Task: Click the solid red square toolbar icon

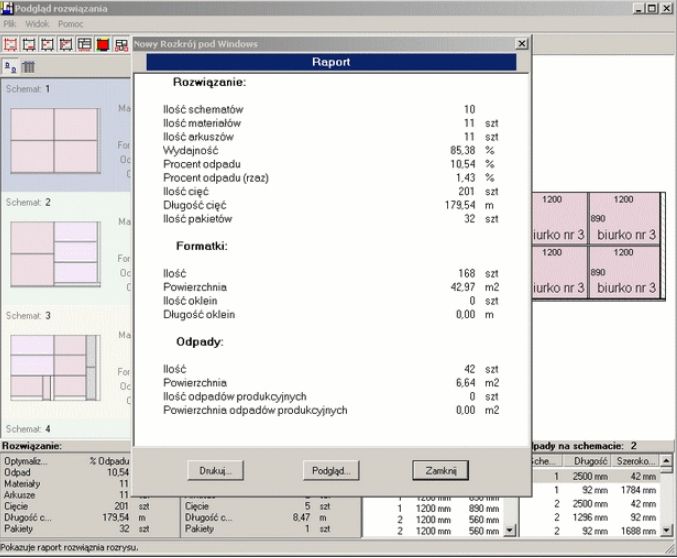Action: tap(103, 44)
